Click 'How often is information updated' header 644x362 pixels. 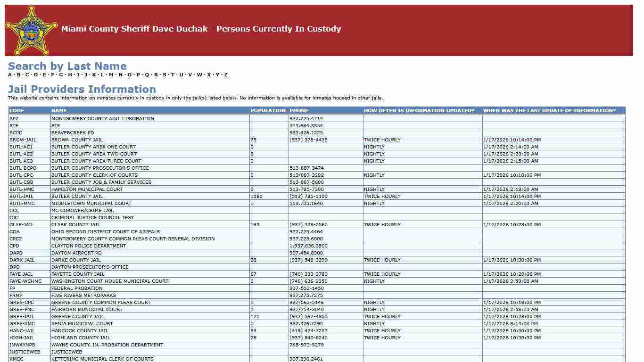tap(419, 111)
